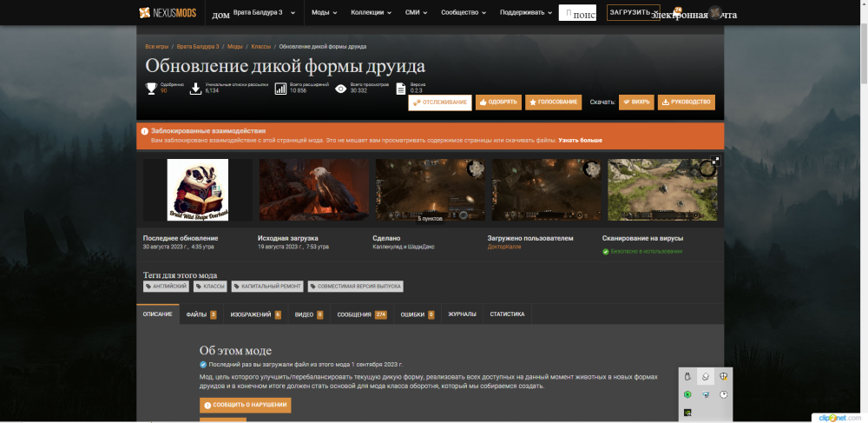Open the eagle image thumbnail
The width and height of the screenshot is (868, 423).
(x=314, y=190)
